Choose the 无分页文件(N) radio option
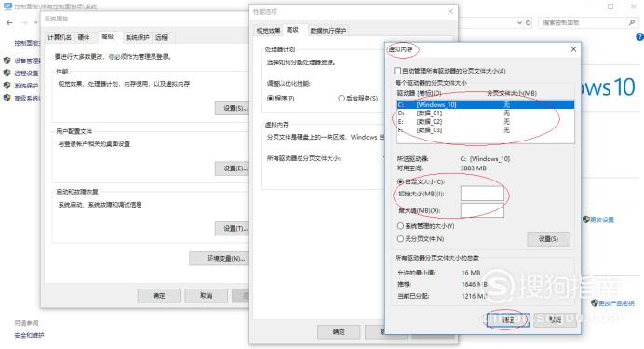644x349 pixels. pos(421,238)
